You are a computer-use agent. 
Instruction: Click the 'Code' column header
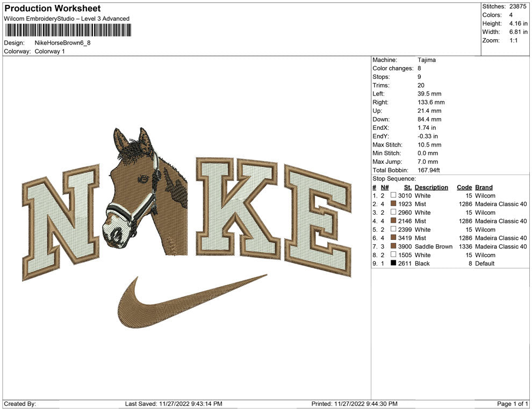pos(464,187)
